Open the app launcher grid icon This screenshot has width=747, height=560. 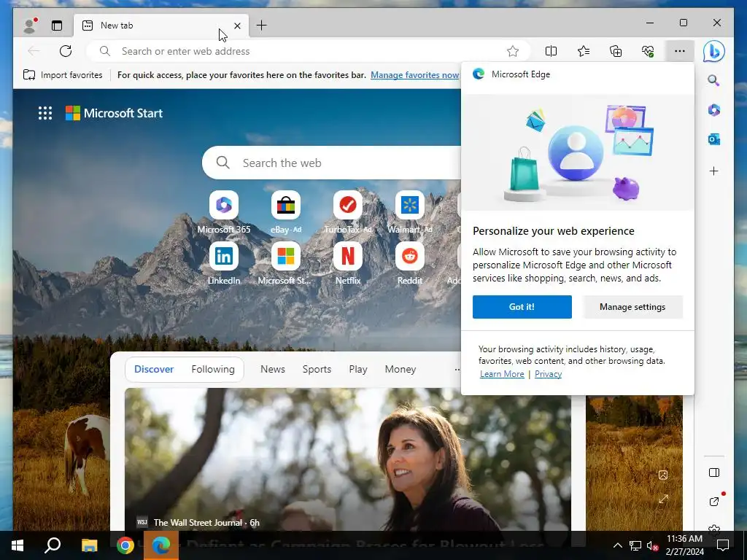click(45, 113)
